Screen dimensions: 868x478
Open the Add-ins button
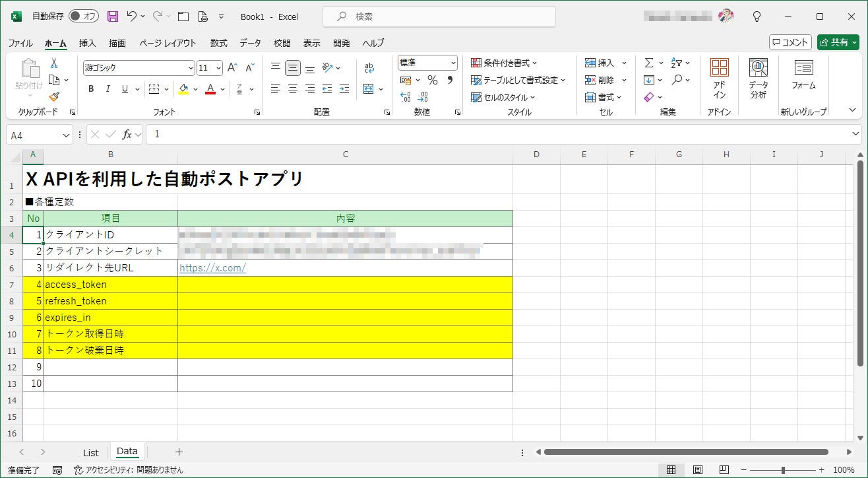point(719,78)
